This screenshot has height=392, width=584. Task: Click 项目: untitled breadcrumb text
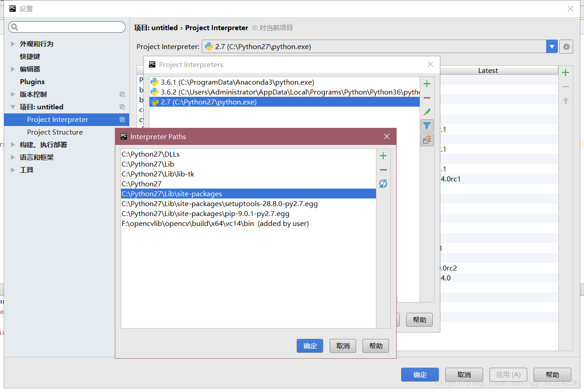pyautogui.click(x=156, y=27)
